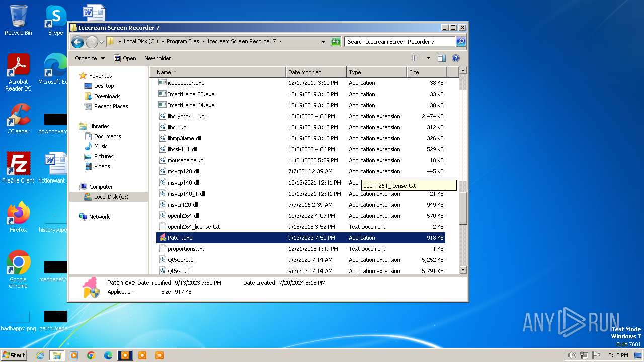
Task: Open Downloads in the navigation pane
Action: coord(107,96)
